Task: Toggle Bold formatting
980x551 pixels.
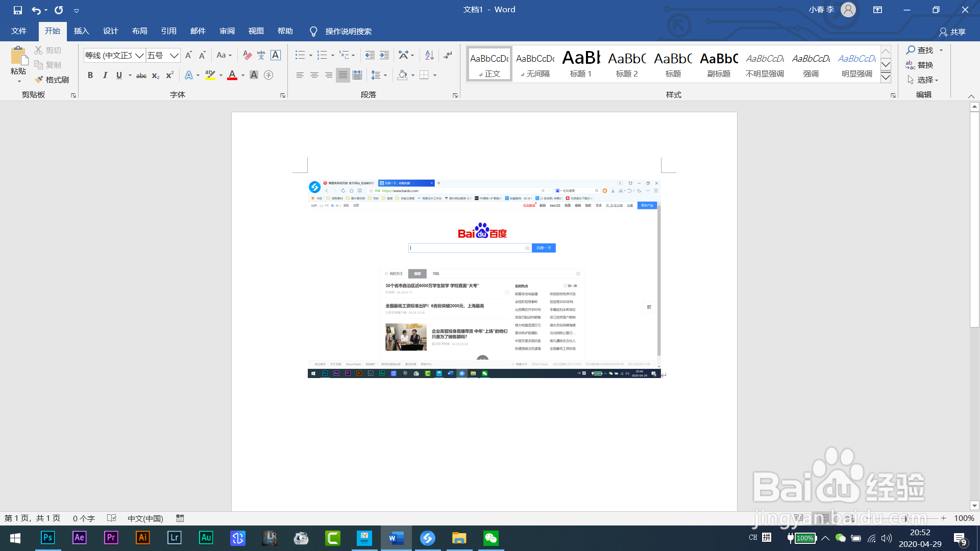Action: (x=90, y=75)
